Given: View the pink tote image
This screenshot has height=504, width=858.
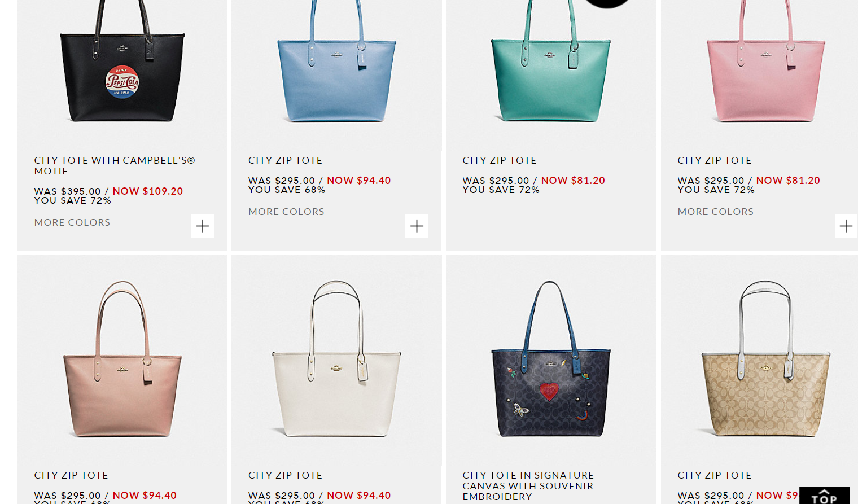Looking at the screenshot, I should 766,62.
